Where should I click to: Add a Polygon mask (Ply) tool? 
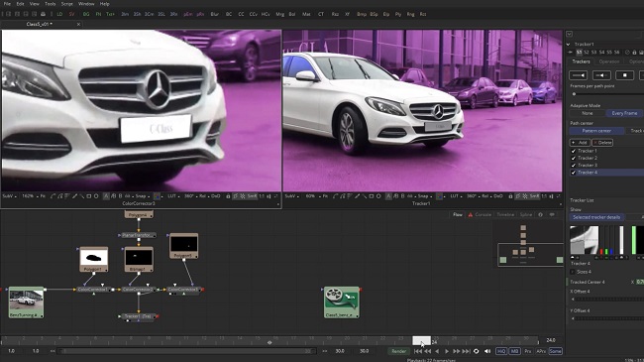click(398, 14)
